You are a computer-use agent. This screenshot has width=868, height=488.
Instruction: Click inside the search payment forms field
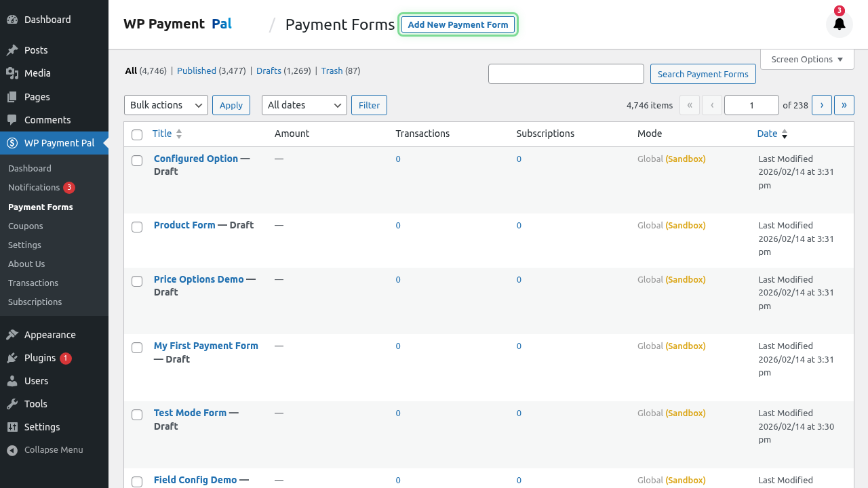coord(566,74)
